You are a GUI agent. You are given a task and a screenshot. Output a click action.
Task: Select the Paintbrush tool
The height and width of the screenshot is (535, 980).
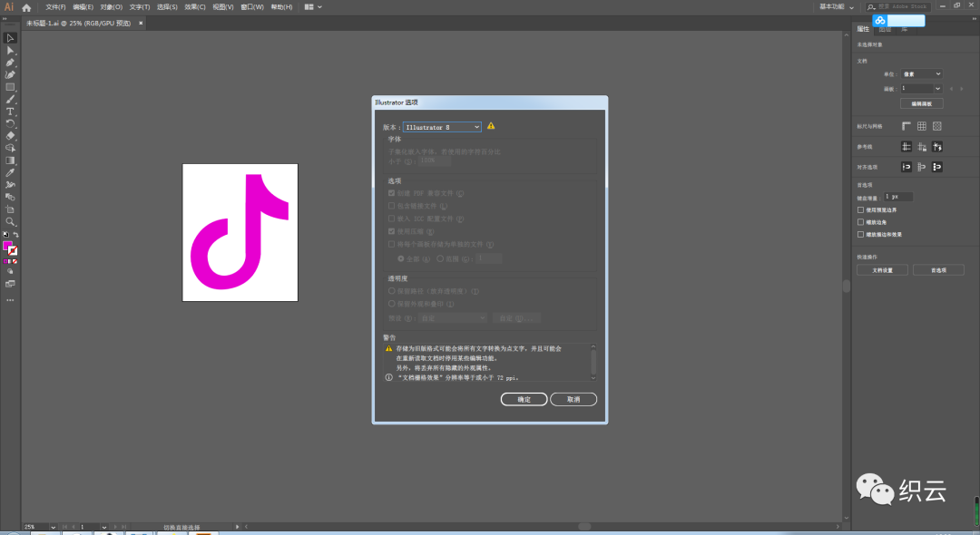[x=10, y=99]
